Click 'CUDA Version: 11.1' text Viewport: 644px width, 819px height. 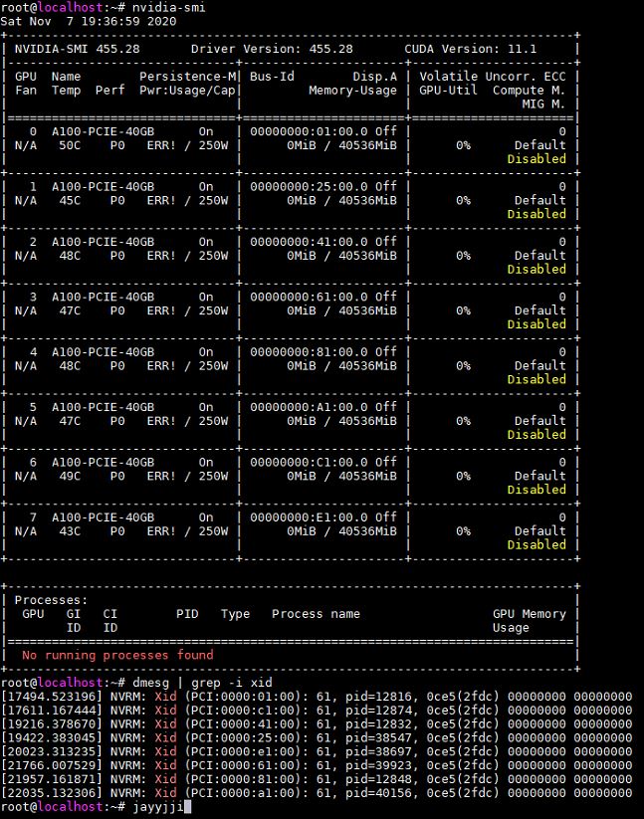click(470, 49)
